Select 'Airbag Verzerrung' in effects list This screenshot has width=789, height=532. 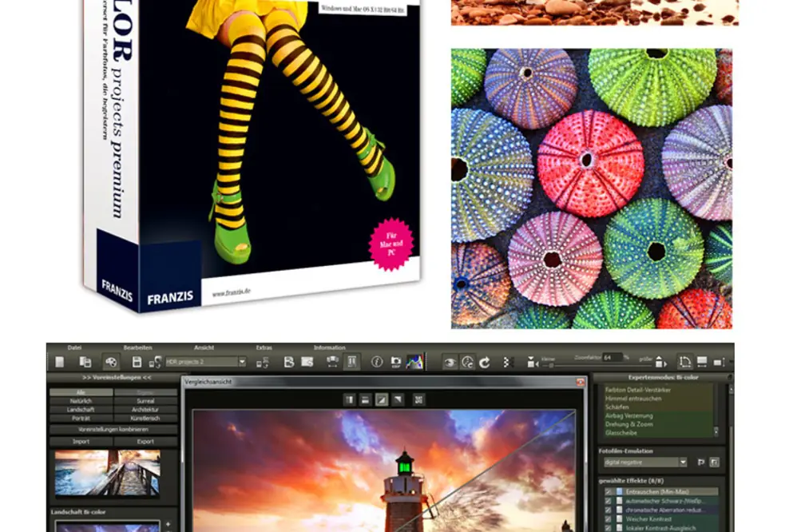pyautogui.click(x=628, y=415)
